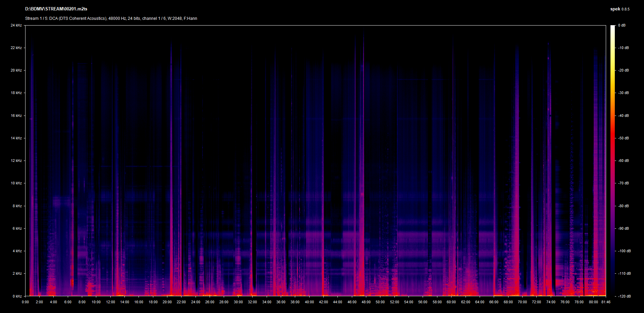Click the spek 0.8.5 version label
This screenshot has width=644, height=313.
[620, 9]
